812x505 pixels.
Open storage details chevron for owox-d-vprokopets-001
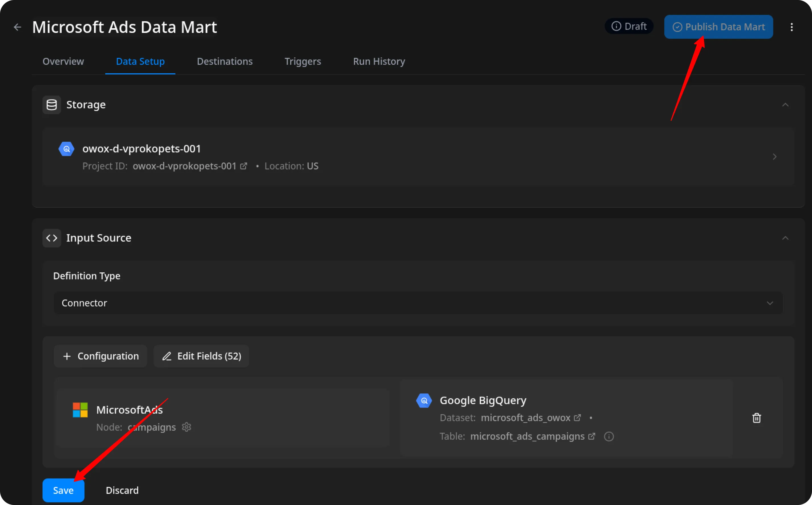click(774, 157)
